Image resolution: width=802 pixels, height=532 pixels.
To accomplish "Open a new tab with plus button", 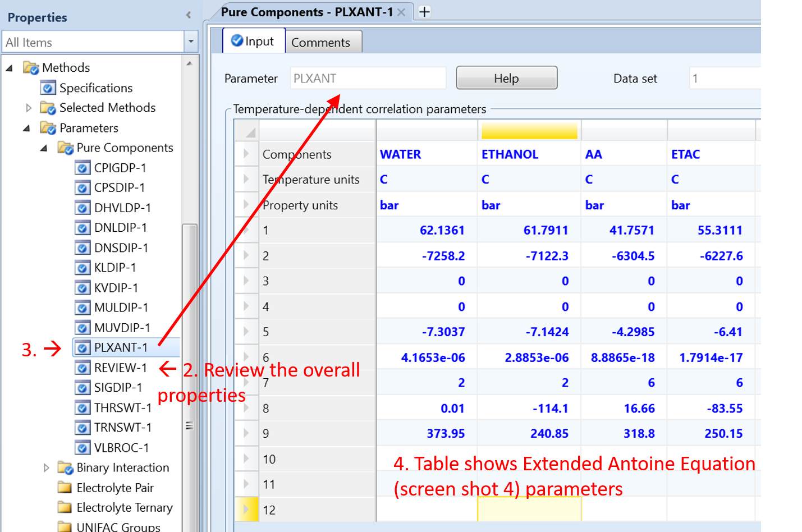I will 425,12.
